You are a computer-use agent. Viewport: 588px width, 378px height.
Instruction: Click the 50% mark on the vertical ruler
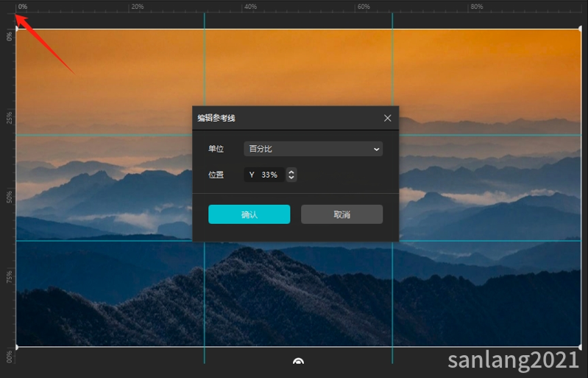pyautogui.click(x=10, y=197)
